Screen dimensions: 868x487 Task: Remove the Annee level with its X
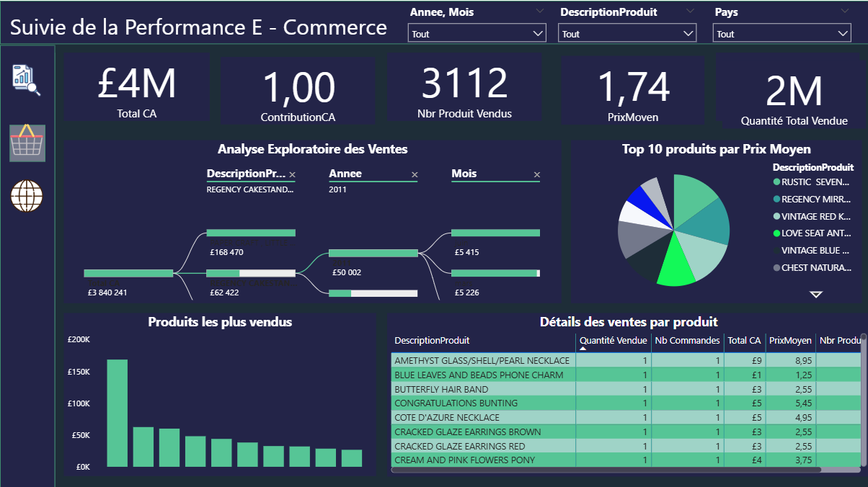point(415,174)
